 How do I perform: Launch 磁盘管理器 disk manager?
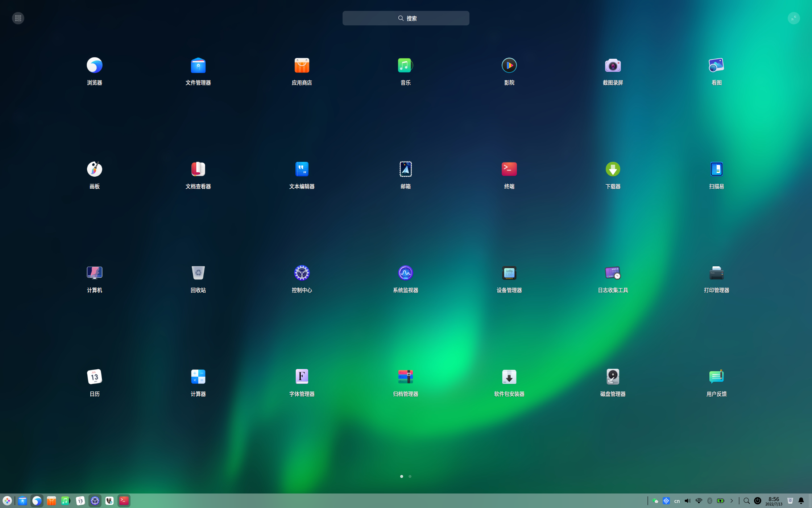613,377
